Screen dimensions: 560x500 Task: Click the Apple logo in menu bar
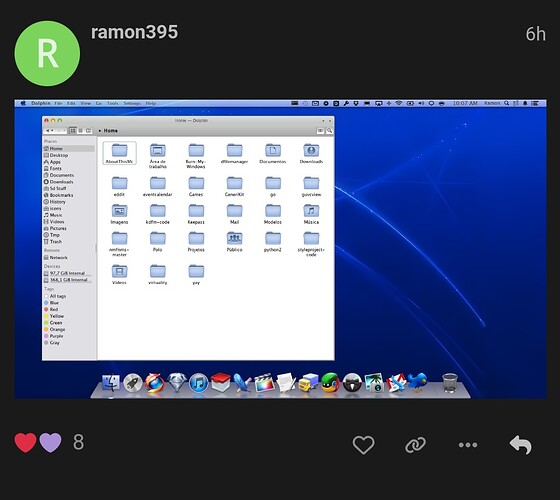(23, 103)
